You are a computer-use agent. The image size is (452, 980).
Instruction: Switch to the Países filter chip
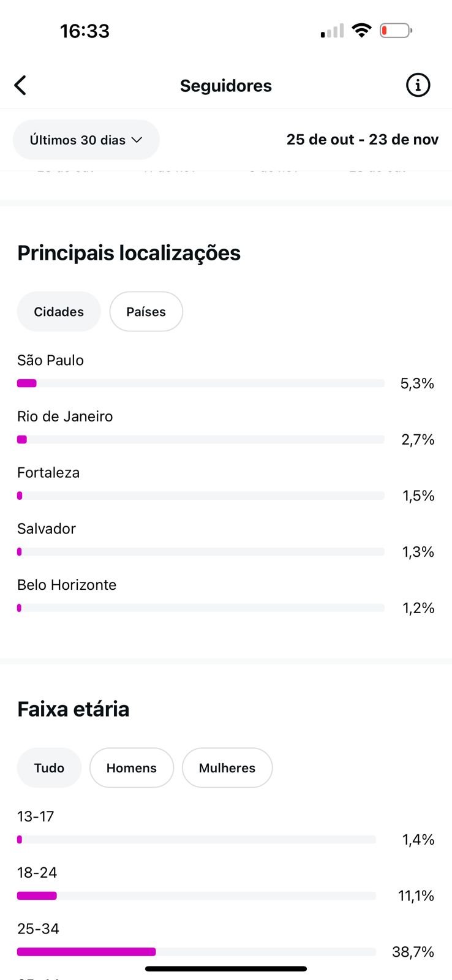(146, 312)
